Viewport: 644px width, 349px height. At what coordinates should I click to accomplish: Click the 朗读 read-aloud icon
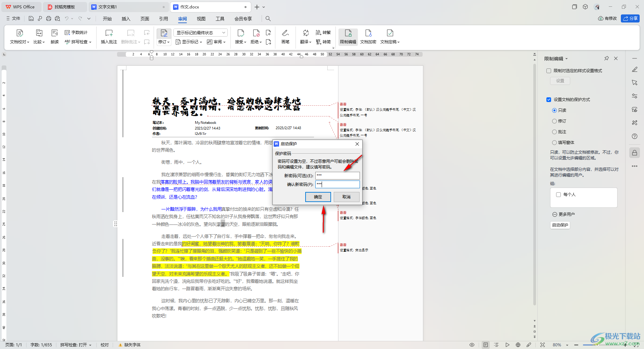click(55, 33)
